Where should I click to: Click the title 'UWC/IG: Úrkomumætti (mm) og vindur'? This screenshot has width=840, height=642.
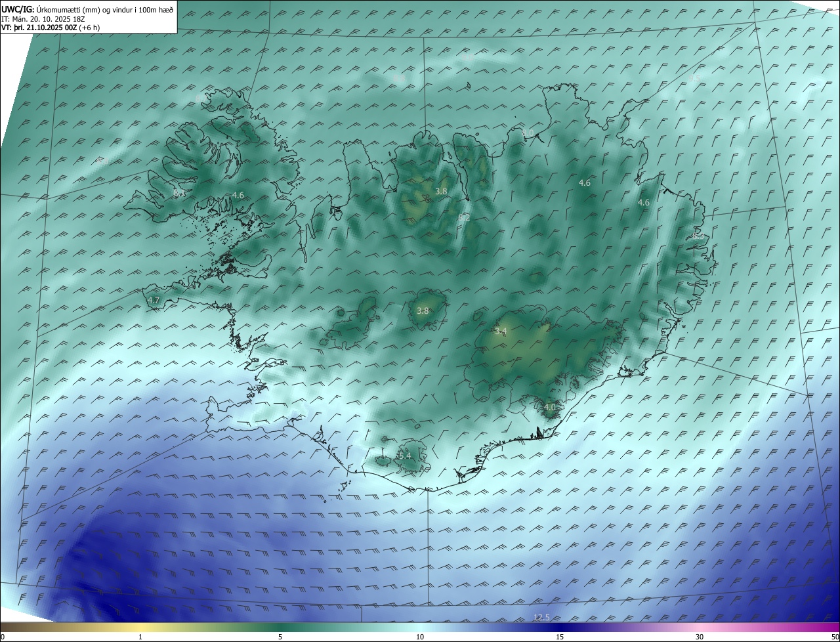(87, 9)
